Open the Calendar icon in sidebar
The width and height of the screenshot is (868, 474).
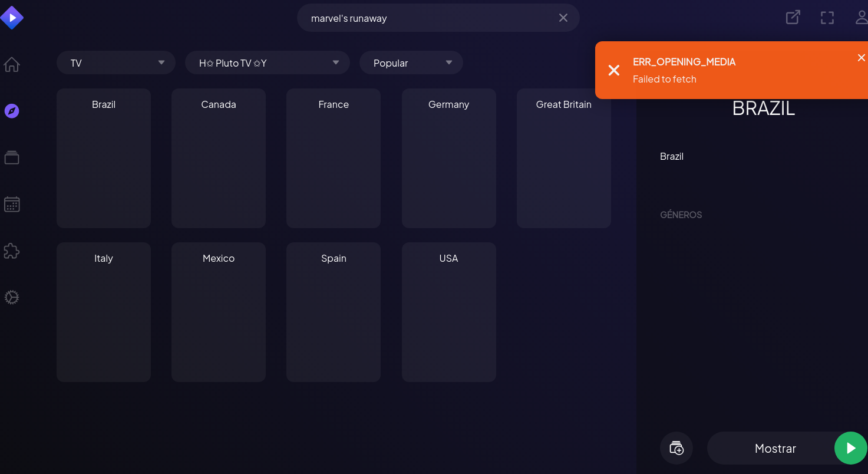12,204
